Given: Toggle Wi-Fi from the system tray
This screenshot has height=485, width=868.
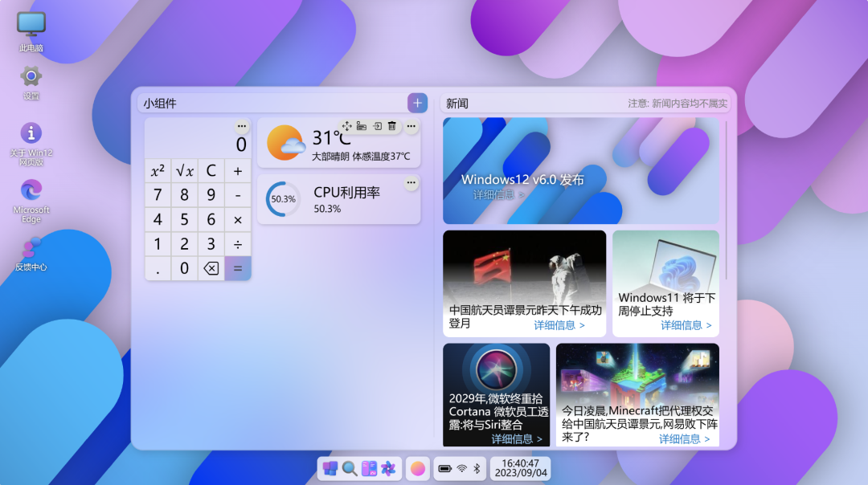Looking at the screenshot, I should pyautogui.click(x=461, y=468).
